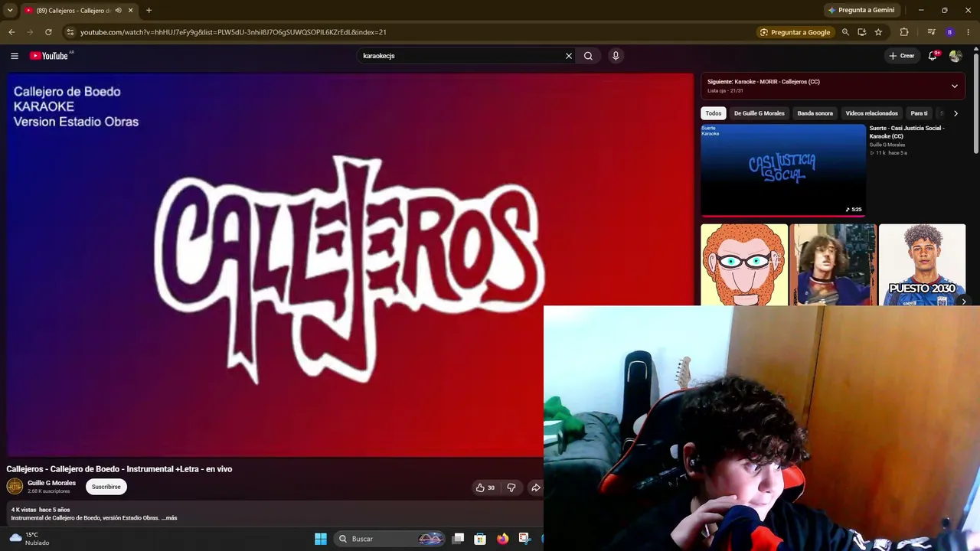980x551 pixels.
Task: Click the YouTube search magnifier button
Action: pyautogui.click(x=588, y=56)
